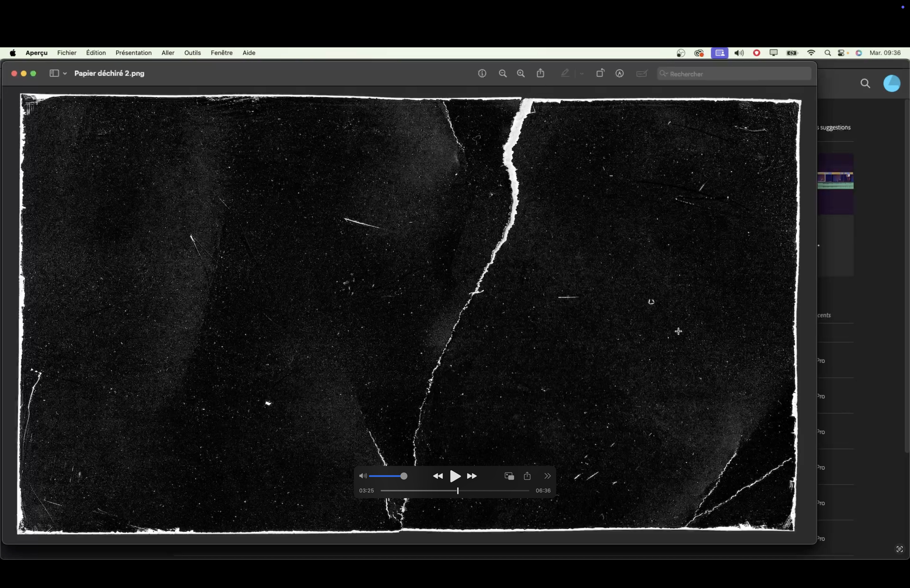Toggle the sidebar view button
910x588 pixels.
(54, 73)
